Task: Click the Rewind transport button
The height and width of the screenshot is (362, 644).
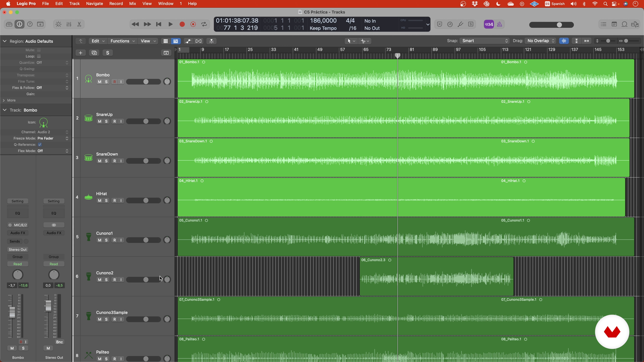Action: point(135,24)
